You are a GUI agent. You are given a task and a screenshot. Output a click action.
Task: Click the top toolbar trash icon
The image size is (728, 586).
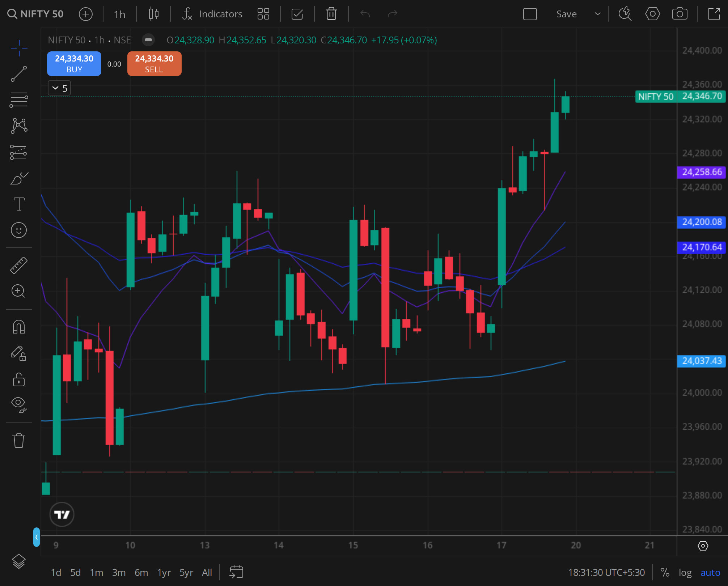(331, 14)
